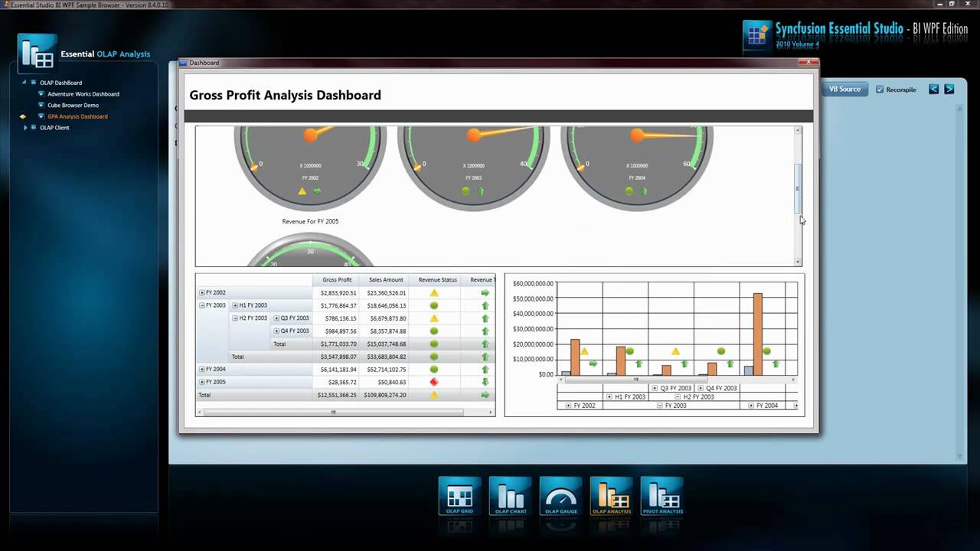
Task: Click the Syncfusion Essential Studio logo
Action: [756, 34]
